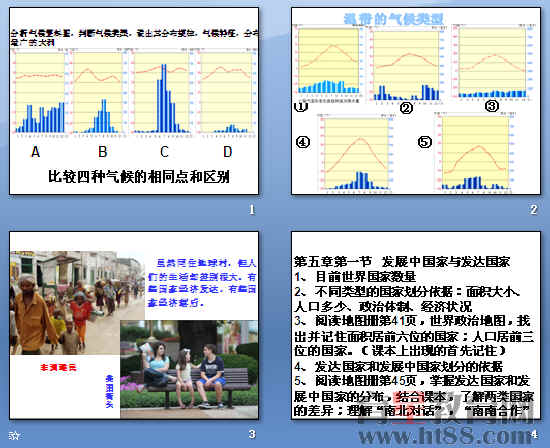Click the circled number ④ label

[303, 142]
